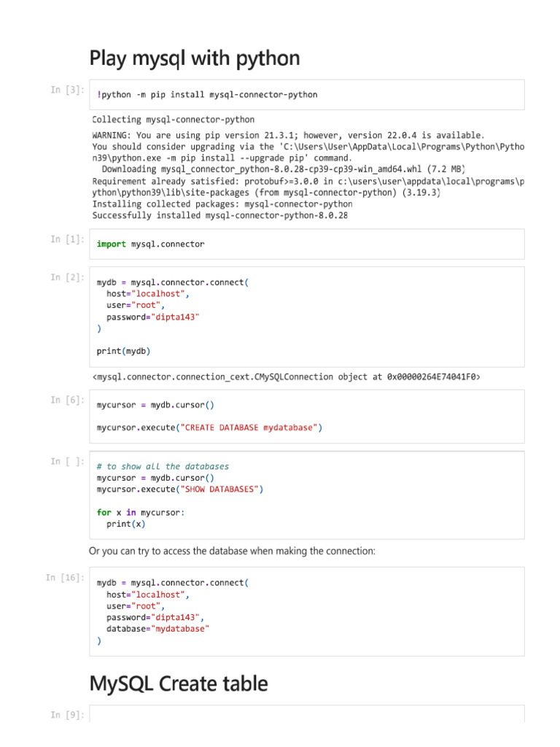
Task: Click the 'In [3]:' prompt label
Action: click(67, 90)
